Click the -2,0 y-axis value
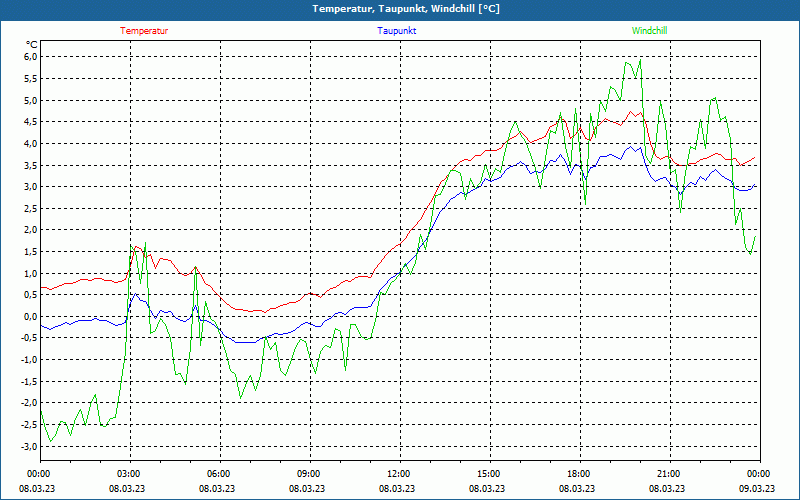This screenshot has width=800, height=500. pos(29,403)
